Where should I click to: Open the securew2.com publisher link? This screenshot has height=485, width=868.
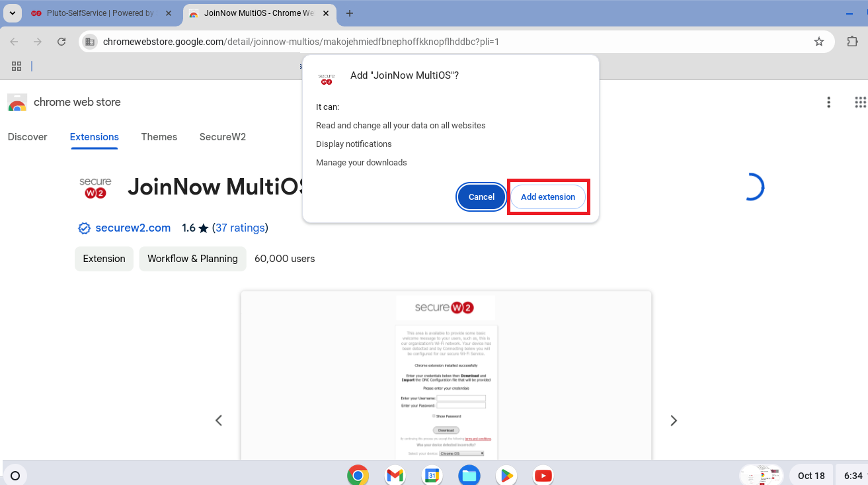[133, 228]
